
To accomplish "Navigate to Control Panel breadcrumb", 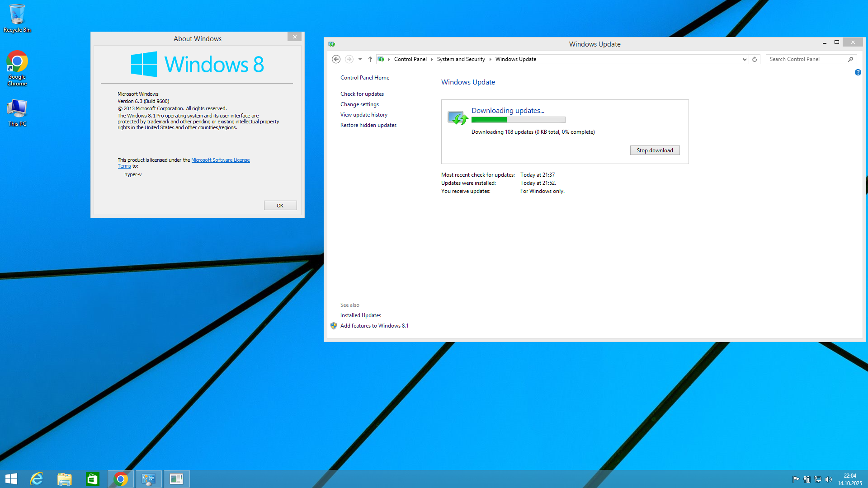I will pos(410,59).
